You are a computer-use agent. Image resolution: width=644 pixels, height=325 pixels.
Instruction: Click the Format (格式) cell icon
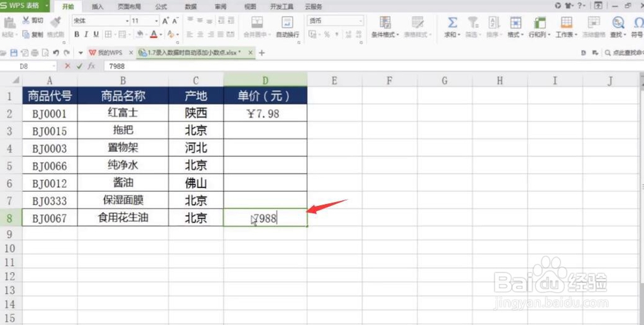[x=515, y=22]
